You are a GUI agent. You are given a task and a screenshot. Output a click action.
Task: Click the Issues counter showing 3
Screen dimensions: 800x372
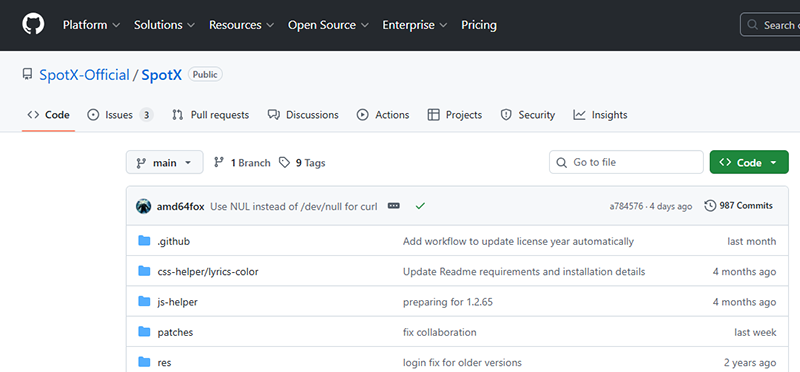pyautogui.click(x=146, y=115)
